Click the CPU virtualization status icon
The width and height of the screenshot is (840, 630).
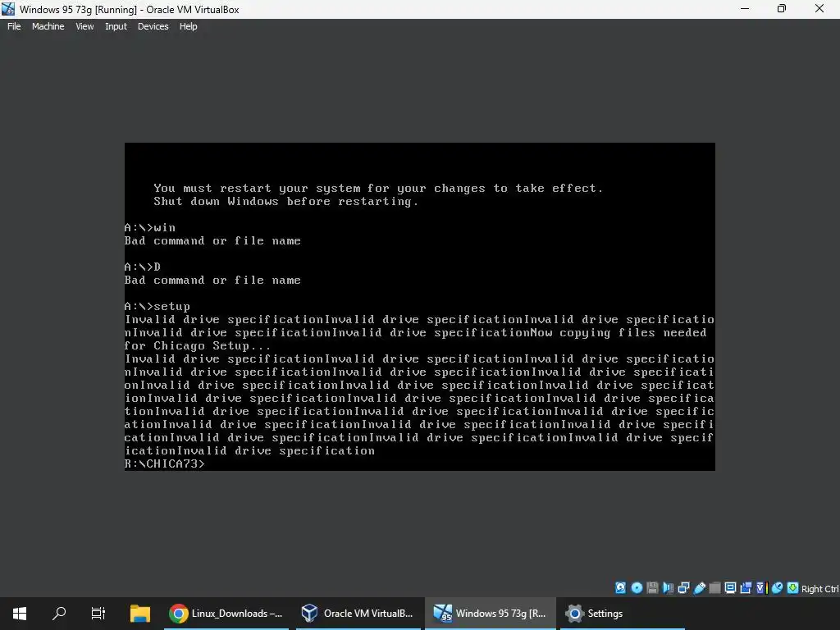pyautogui.click(x=762, y=587)
